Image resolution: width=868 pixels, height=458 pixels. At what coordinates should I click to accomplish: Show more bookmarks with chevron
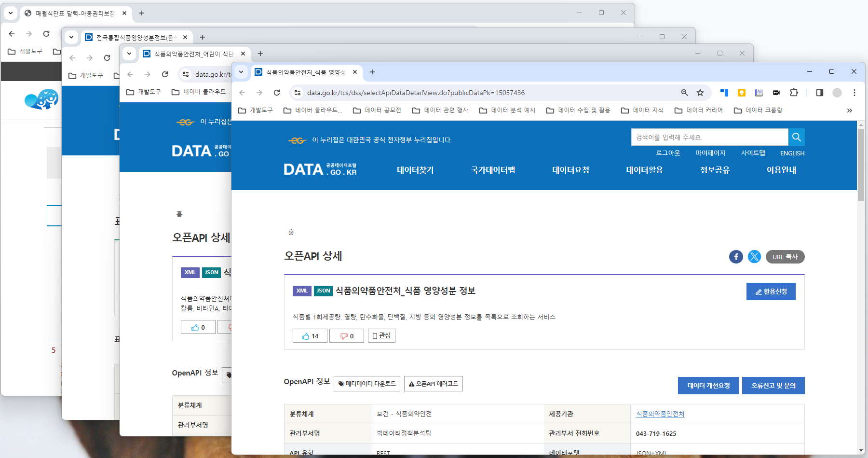click(850, 111)
